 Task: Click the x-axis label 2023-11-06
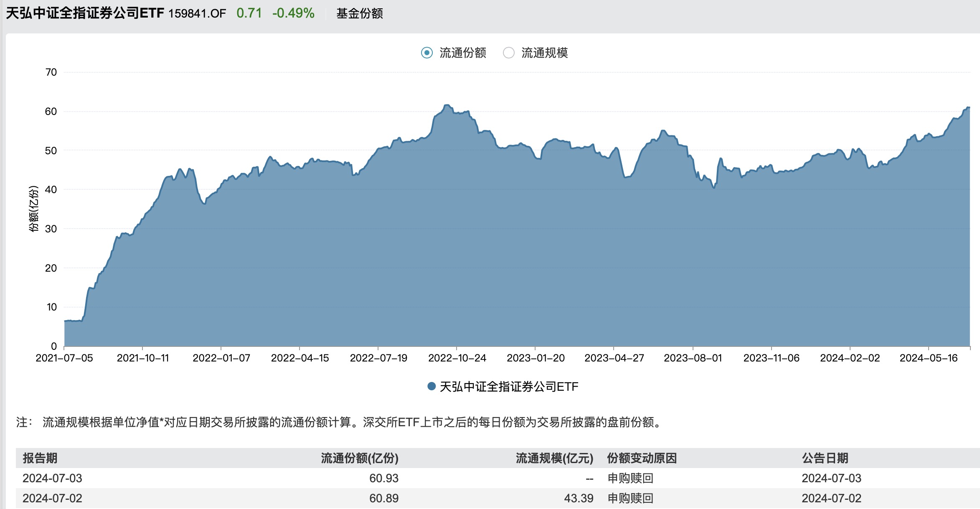772,358
